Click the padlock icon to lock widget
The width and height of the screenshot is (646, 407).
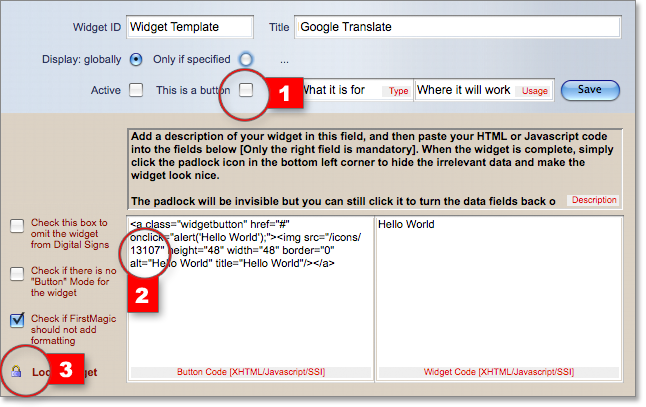click(16, 372)
